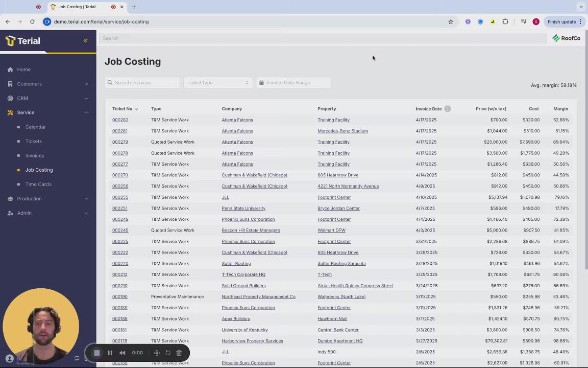This screenshot has width=588, height=368.
Task: Open the Time Cards sidebar item
Action: 38,184
